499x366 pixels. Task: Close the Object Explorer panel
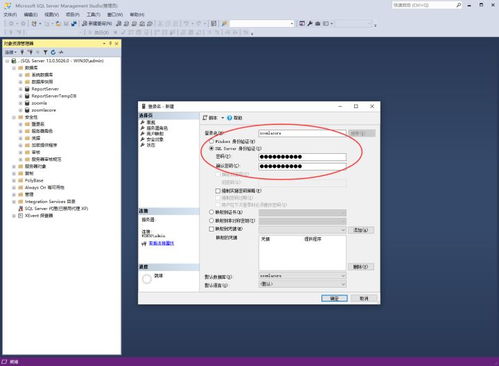(x=117, y=44)
